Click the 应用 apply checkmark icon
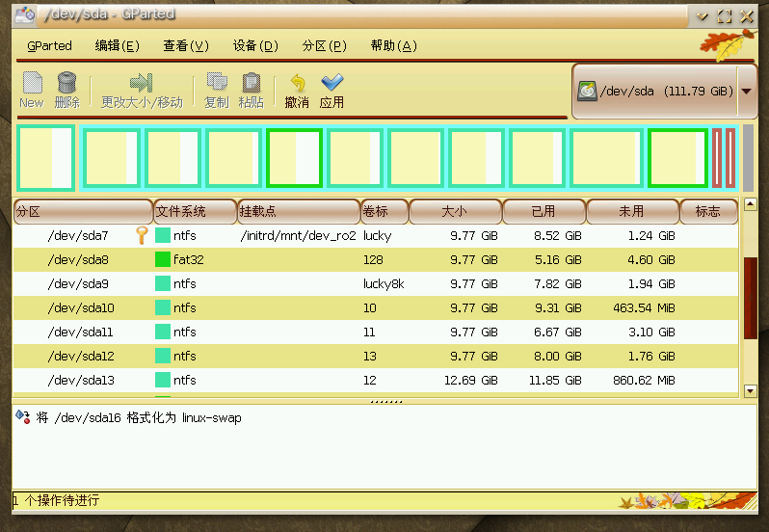The height and width of the screenshot is (532, 769). [332, 82]
